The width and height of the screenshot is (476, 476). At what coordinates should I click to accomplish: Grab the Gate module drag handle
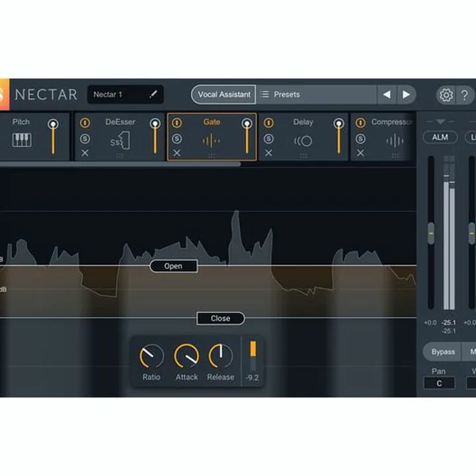pos(212,156)
